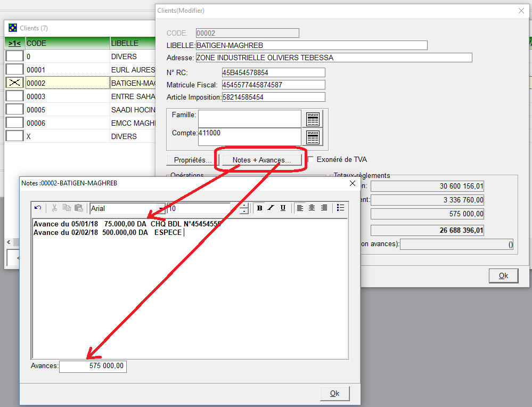The width and height of the screenshot is (532, 407).
Task: Open the Notes + Avances button
Action: [261, 160]
